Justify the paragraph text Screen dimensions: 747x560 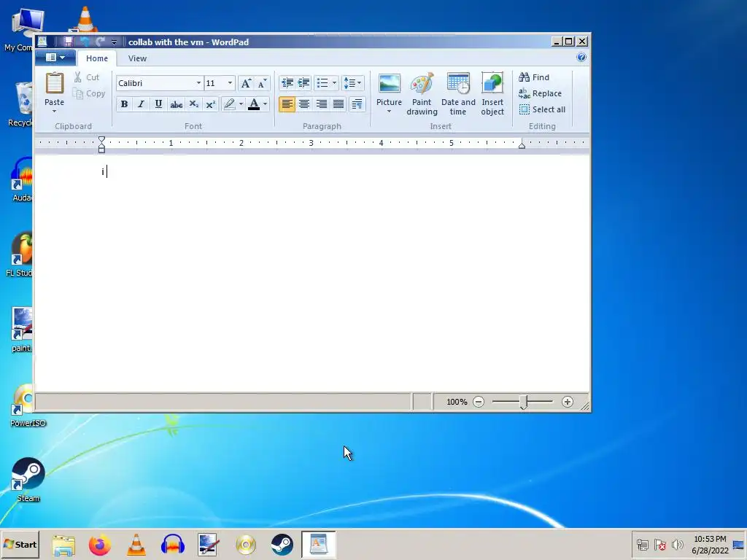338,104
